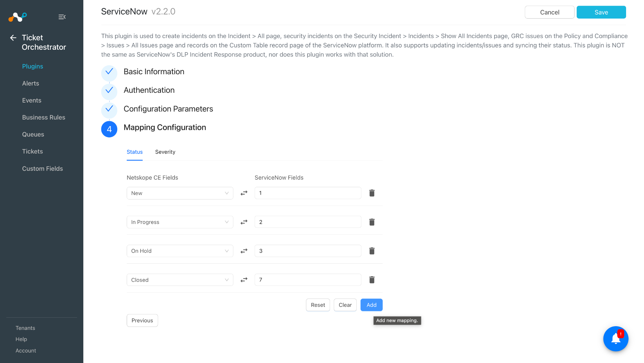Screen dimensions: 644x363
Task: Click the Authentication step title
Action: point(149,90)
